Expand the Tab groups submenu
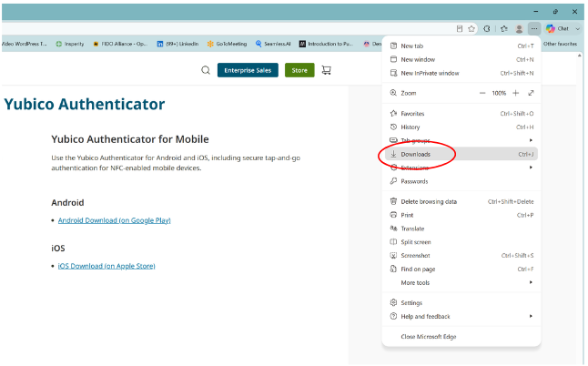Screen dimensions: 588x366 tap(461, 140)
